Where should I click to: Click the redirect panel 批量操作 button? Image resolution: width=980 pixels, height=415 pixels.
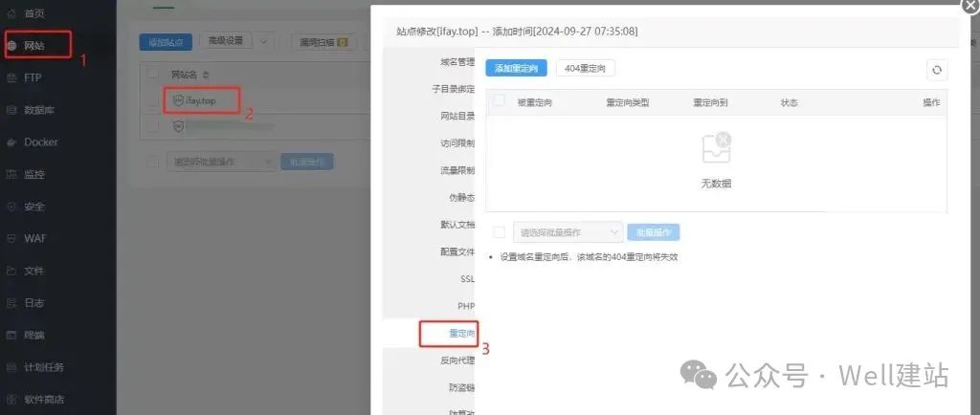(653, 232)
